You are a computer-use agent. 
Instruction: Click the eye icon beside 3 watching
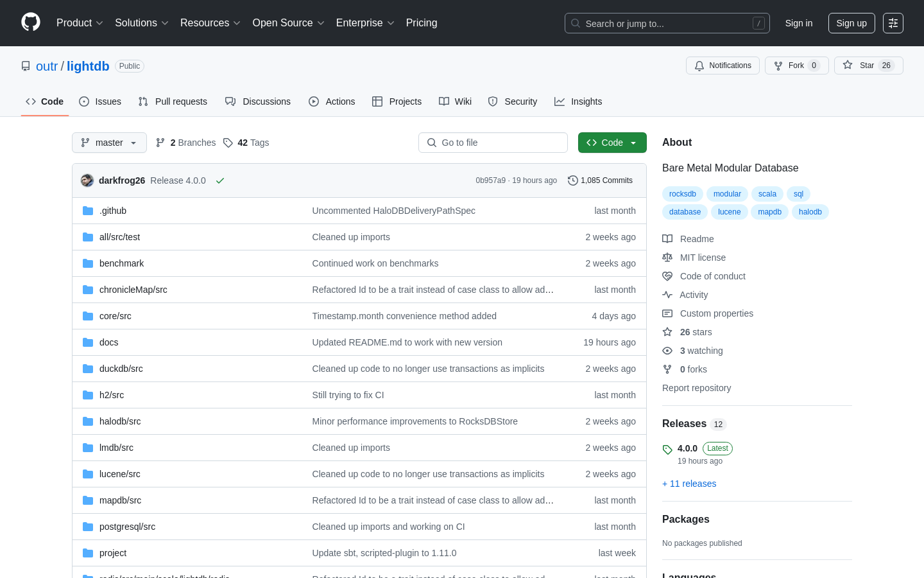[x=667, y=351]
